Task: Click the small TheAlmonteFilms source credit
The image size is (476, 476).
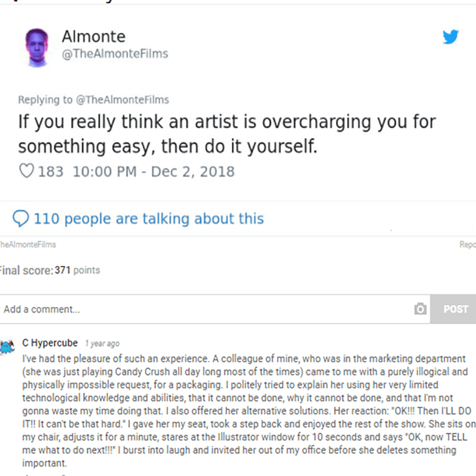Action: point(28,245)
